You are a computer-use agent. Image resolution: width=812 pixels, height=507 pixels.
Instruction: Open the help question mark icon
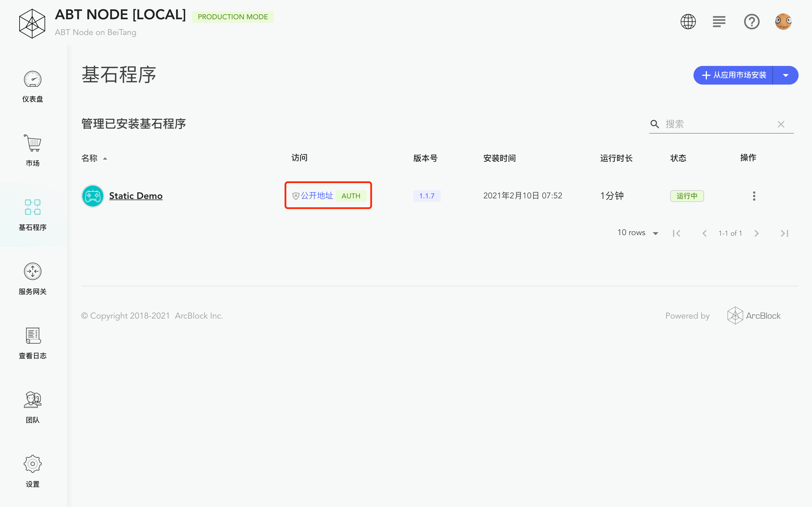point(752,22)
